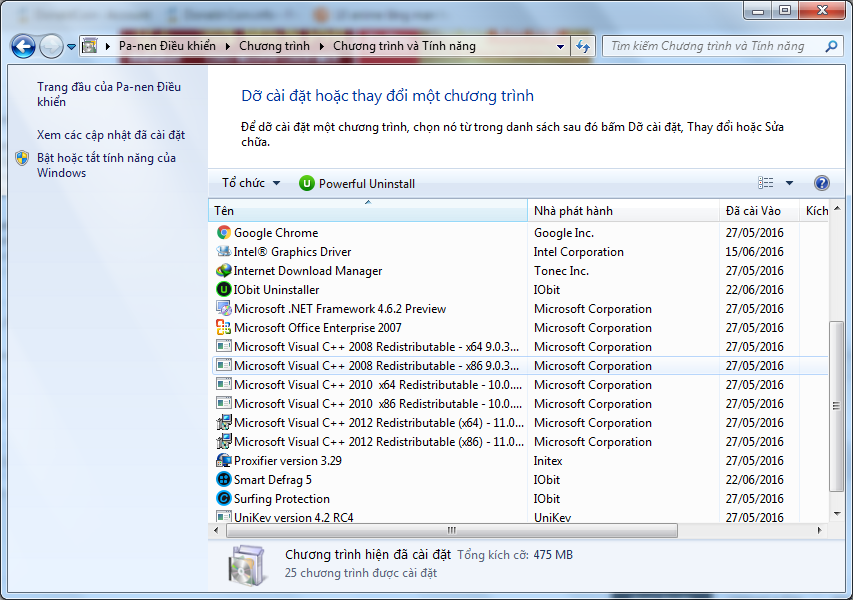Image resolution: width=853 pixels, height=600 pixels.
Task: Click the Internet Download Manager icon
Action: [x=224, y=270]
